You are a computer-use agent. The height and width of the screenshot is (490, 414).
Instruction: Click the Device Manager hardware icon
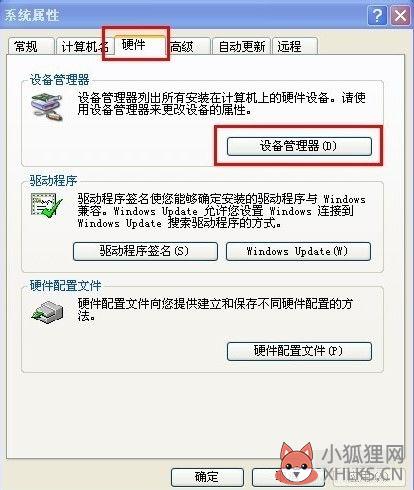coord(47,106)
